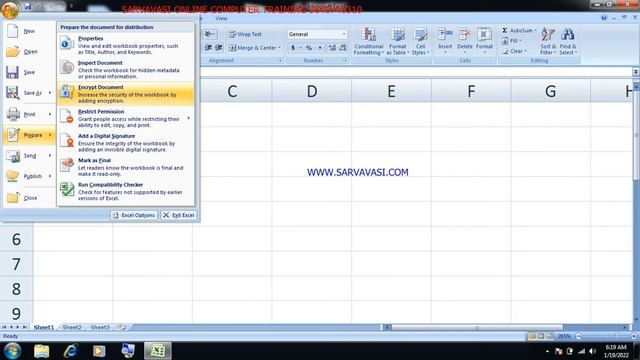Select row 7 header
Viewport: 640px width, 360px height.
pos(16,264)
